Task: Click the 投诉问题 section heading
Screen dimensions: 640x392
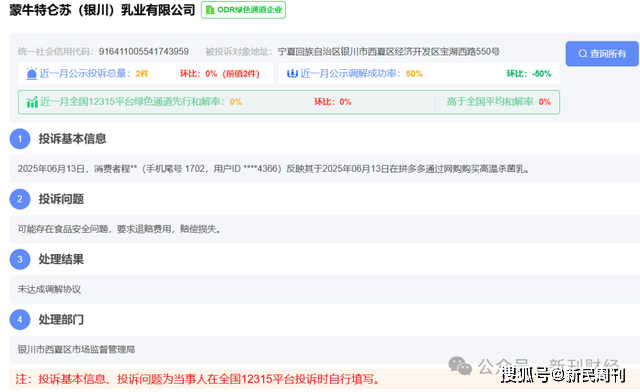Action: tap(61, 199)
